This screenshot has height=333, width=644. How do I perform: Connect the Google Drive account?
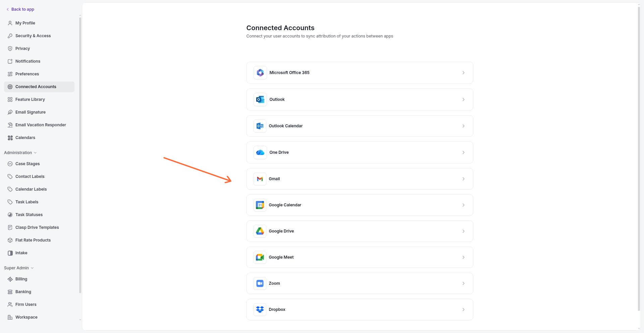360,231
